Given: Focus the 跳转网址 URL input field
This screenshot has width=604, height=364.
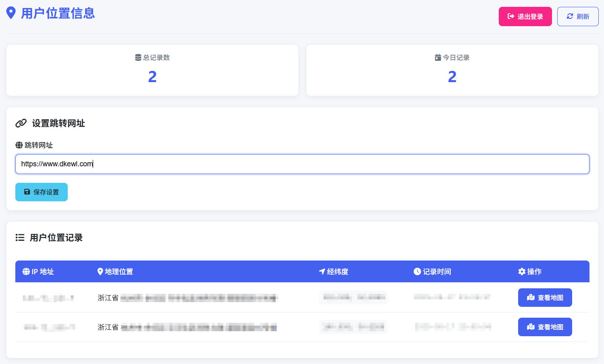Looking at the screenshot, I should click(302, 164).
